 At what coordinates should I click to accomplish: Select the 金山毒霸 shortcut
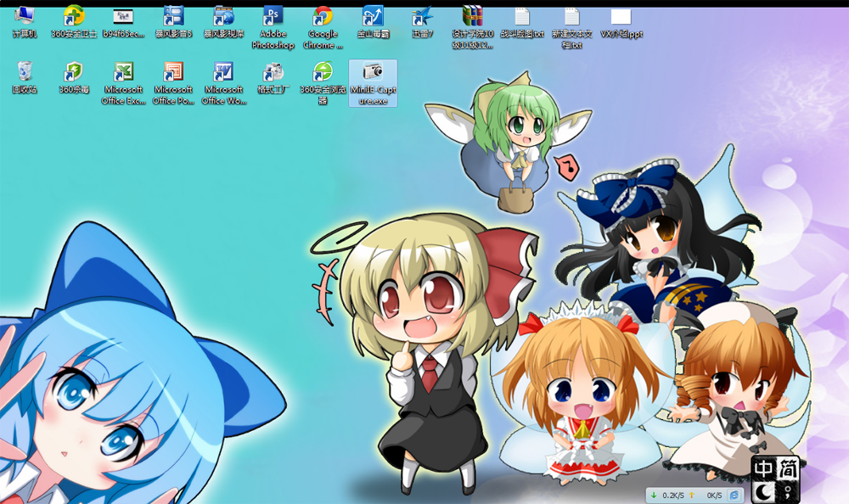coord(373,23)
